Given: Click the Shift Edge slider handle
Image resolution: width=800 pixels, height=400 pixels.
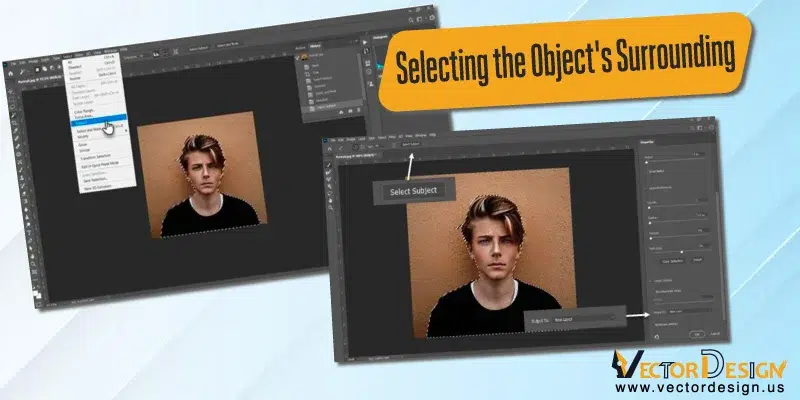Looking at the screenshot, I should (x=682, y=252).
